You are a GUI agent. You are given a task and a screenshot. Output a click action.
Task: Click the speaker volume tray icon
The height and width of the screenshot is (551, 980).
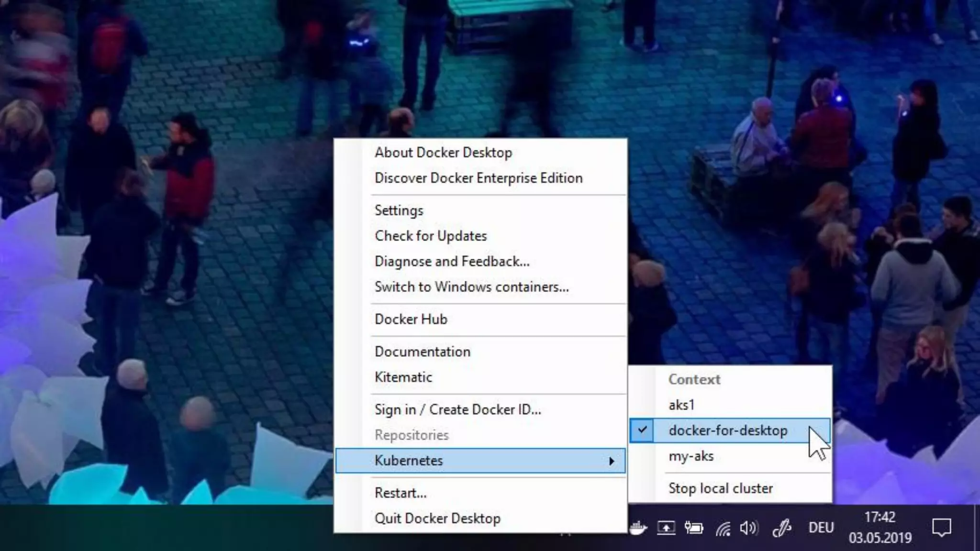coord(749,528)
